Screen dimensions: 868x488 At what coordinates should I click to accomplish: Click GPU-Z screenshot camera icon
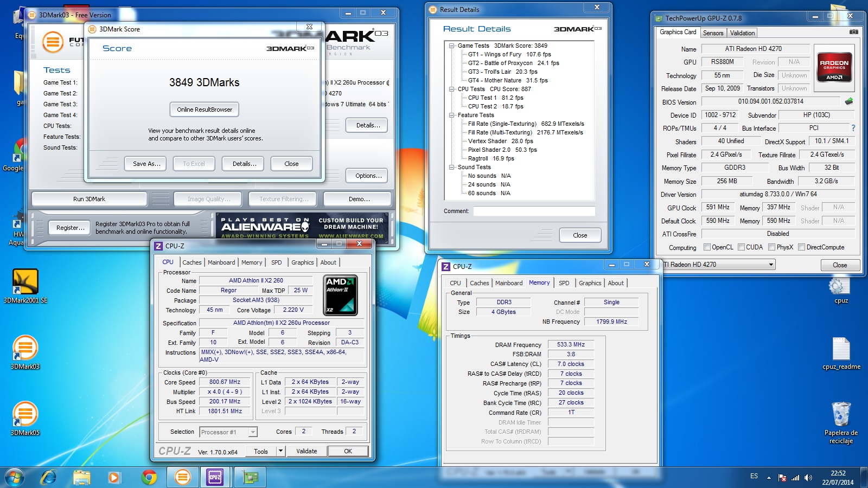[853, 32]
